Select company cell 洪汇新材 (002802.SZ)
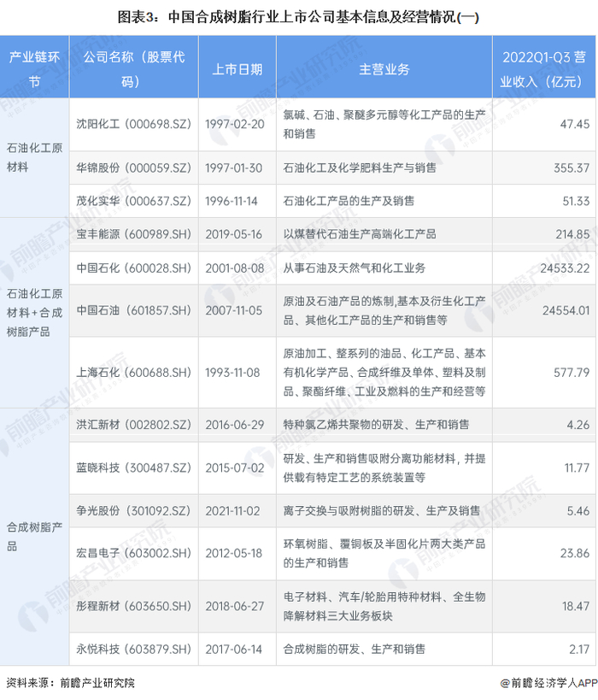598x700 pixels. 133,425
